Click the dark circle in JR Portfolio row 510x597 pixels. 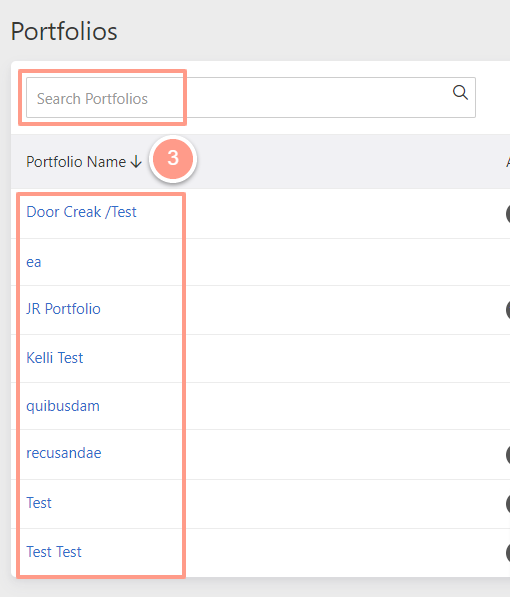[508, 310]
